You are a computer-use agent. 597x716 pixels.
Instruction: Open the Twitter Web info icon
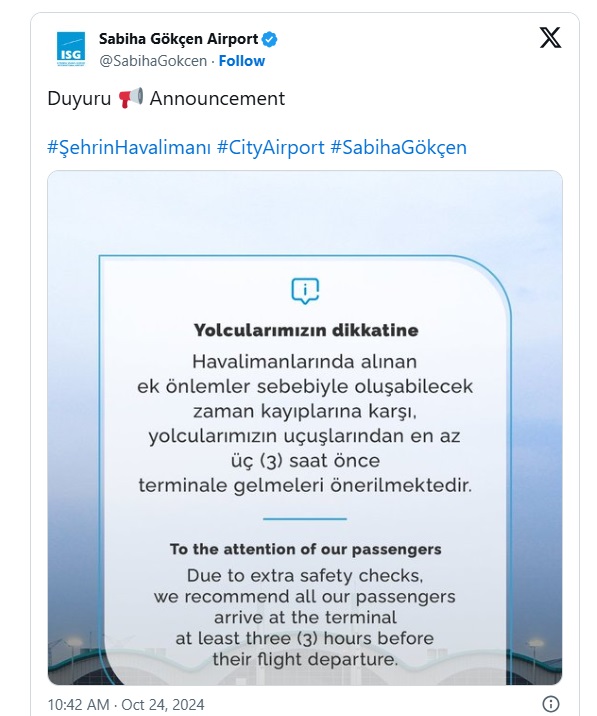click(x=551, y=704)
